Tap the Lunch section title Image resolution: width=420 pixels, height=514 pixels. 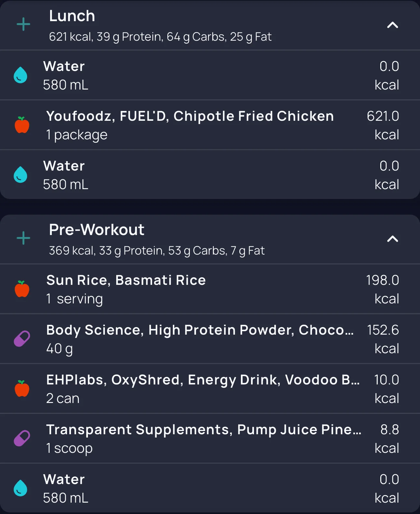(72, 16)
